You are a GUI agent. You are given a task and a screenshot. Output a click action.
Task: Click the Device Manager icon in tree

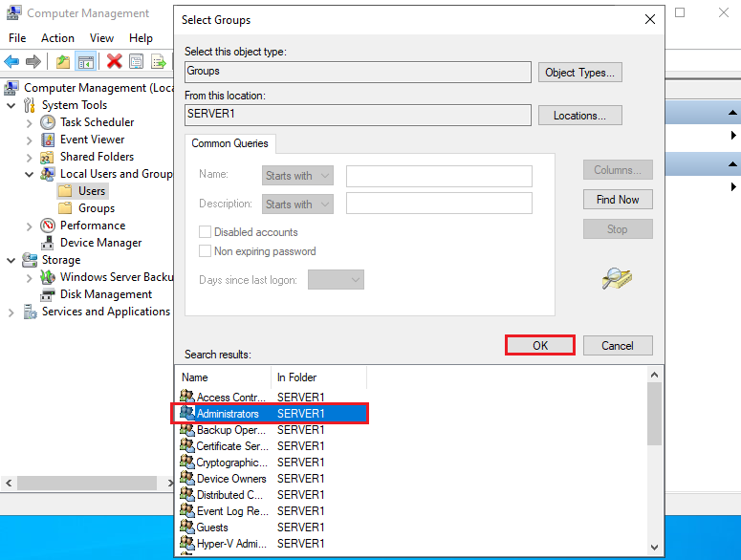[x=48, y=243]
